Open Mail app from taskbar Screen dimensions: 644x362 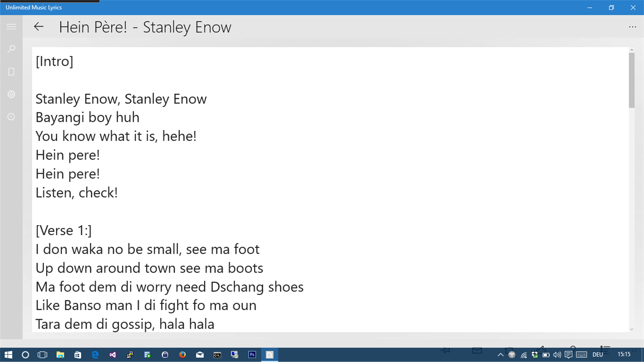pos(200,355)
